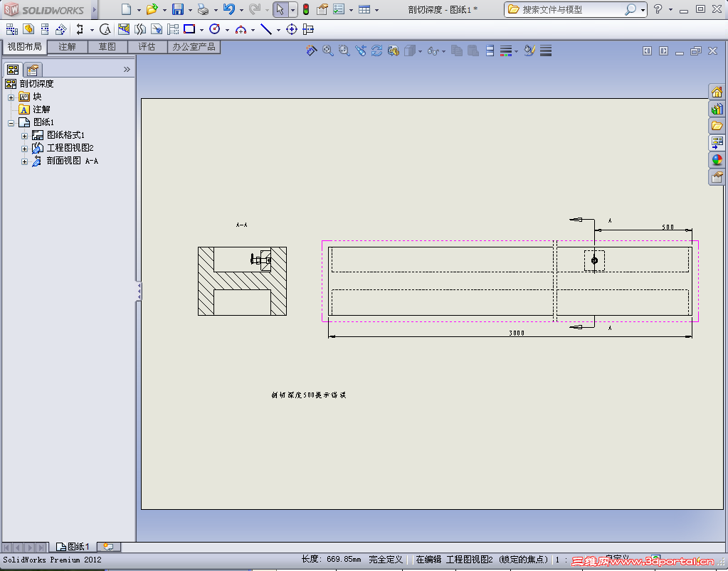Click the Line thickness stacked bars icon
Viewport: 728px width, 571px height.
(546, 50)
